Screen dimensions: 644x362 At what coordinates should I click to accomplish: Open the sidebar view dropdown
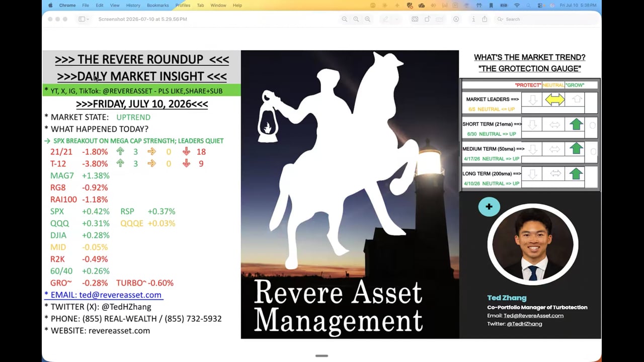[x=84, y=19]
